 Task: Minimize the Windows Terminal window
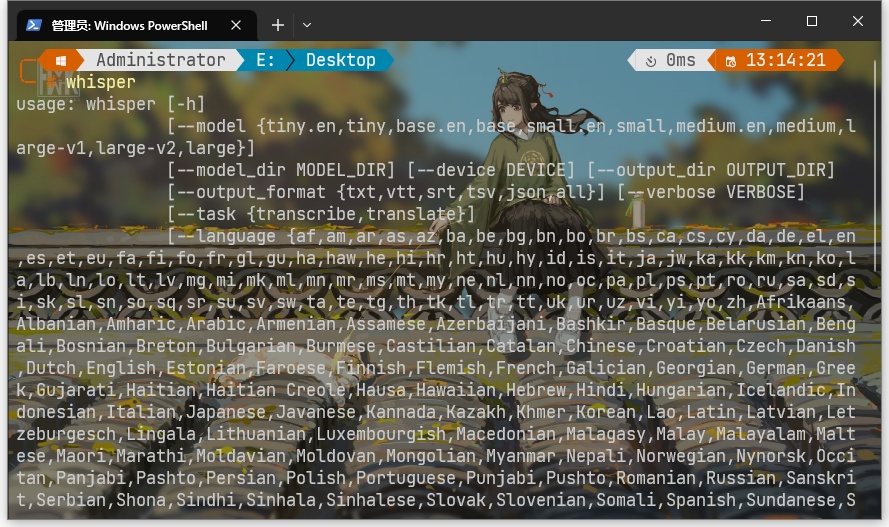pyautogui.click(x=766, y=21)
